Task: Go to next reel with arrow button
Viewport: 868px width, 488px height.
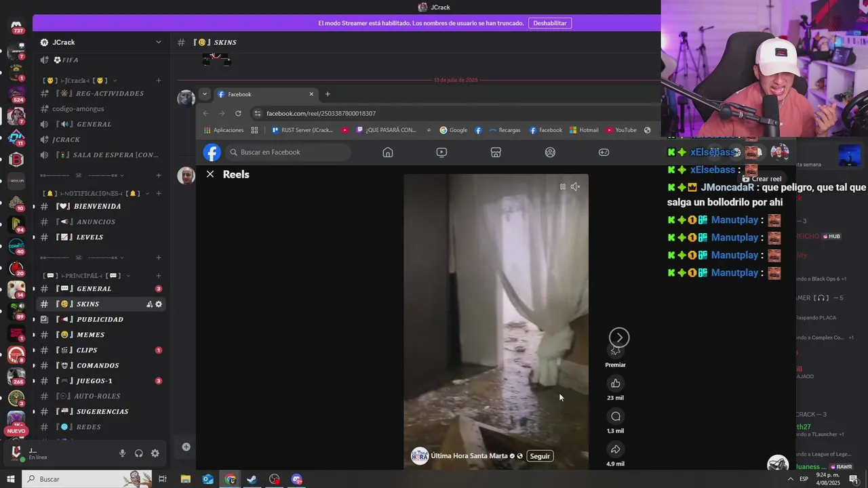Action: point(619,337)
